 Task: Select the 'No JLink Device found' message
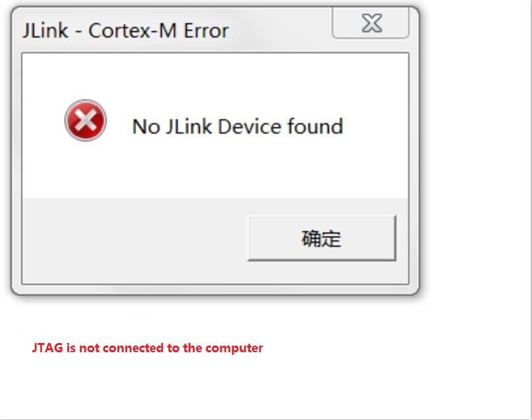click(x=238, y=126)
